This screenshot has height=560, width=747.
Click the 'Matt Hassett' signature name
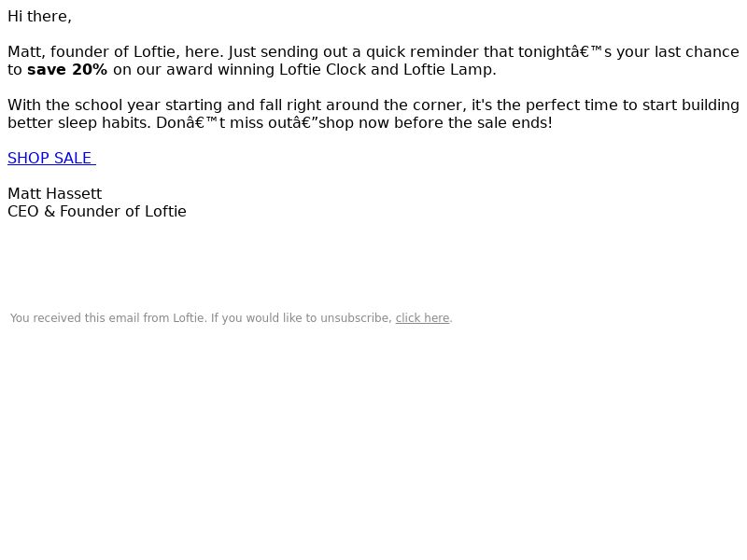(x=55, y=194)
